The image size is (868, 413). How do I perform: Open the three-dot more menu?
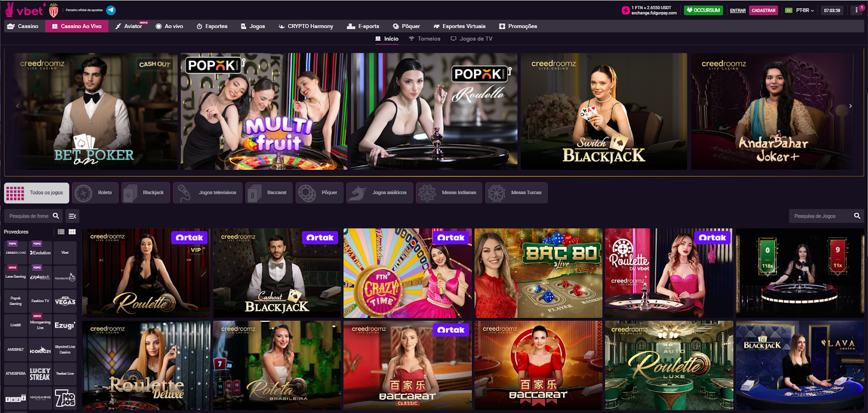(857, 10)
